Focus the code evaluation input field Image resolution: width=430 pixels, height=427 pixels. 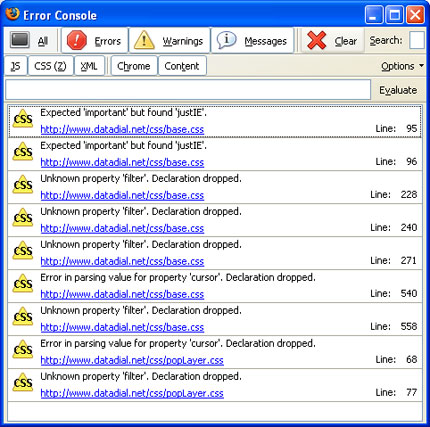tap(188, 90)
